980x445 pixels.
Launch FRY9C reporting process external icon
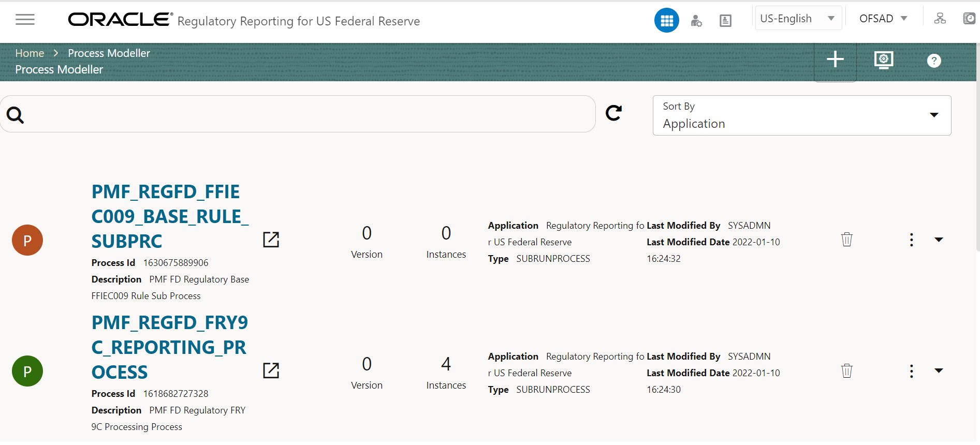tap(271, 370)
